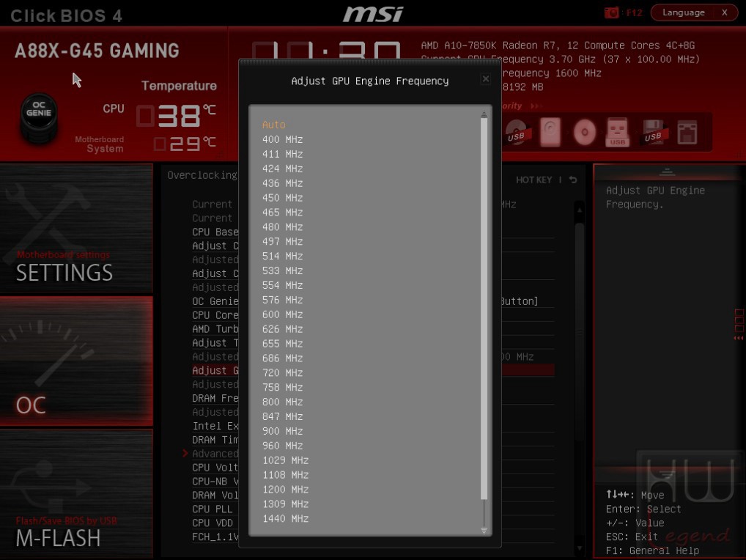Choose 411 MHz in frequency list
The height and width of the screenshot is (560, 746).
click(x=282, y=154)
